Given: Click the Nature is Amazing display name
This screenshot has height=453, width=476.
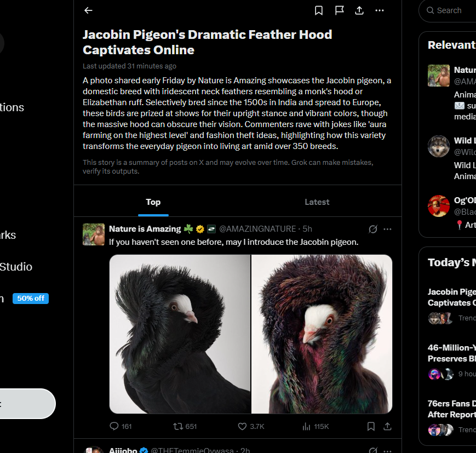Looking at the screenshot, I should (145, 228).
